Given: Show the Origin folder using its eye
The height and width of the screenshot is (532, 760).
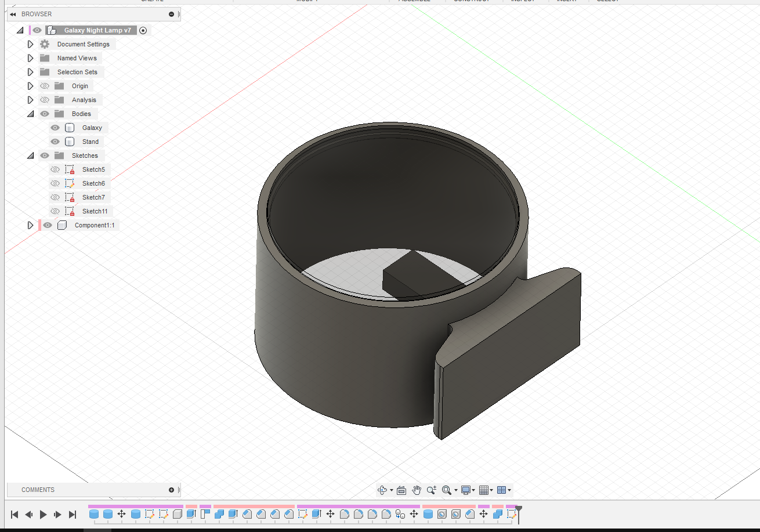Looking at the screenshot, I should (x=45, y=86).
